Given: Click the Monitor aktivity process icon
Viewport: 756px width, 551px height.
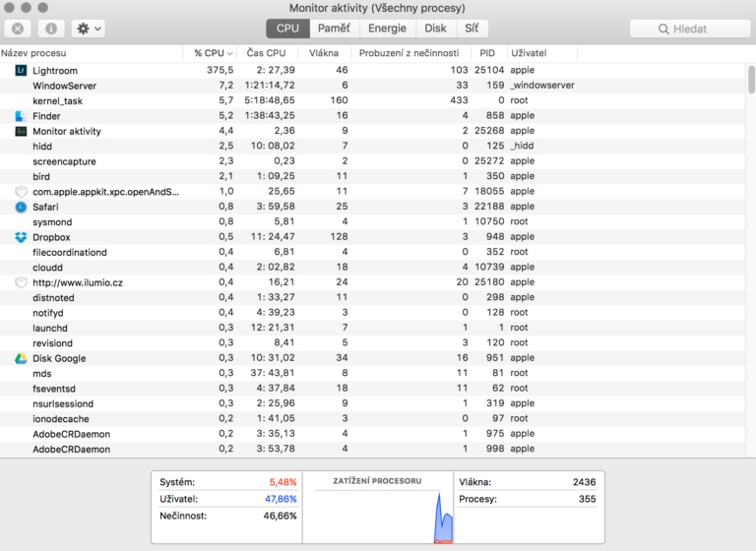Looking at the screenshot, I should tap(21, 131).
